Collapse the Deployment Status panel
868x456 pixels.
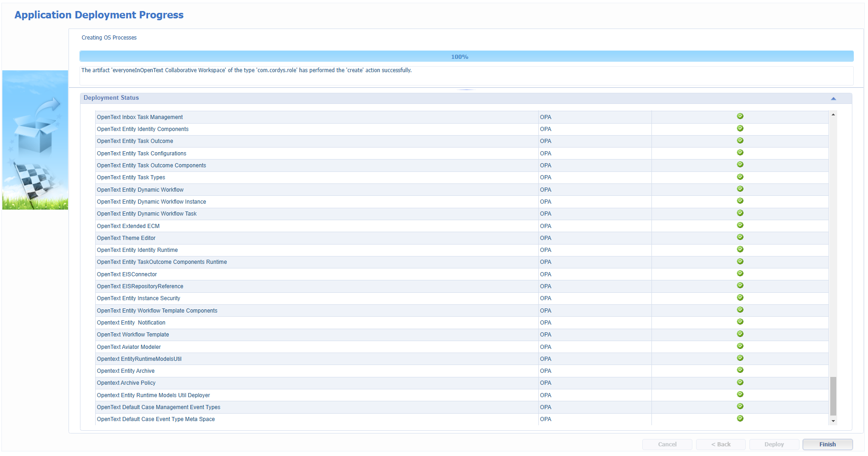click(x=833, y=98)
